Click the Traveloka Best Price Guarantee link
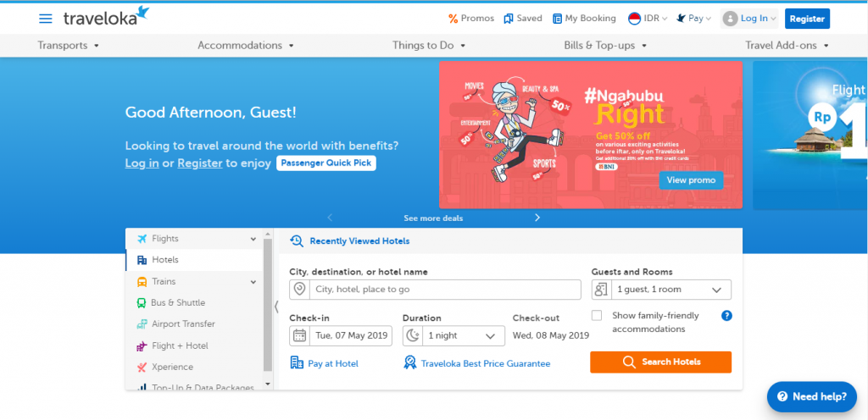 point(486,363)
